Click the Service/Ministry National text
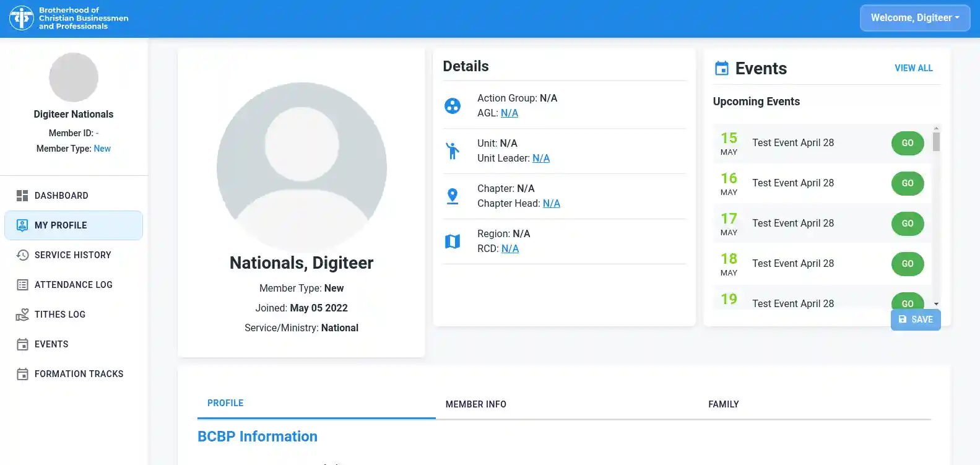980x465 pixels. 301,328
